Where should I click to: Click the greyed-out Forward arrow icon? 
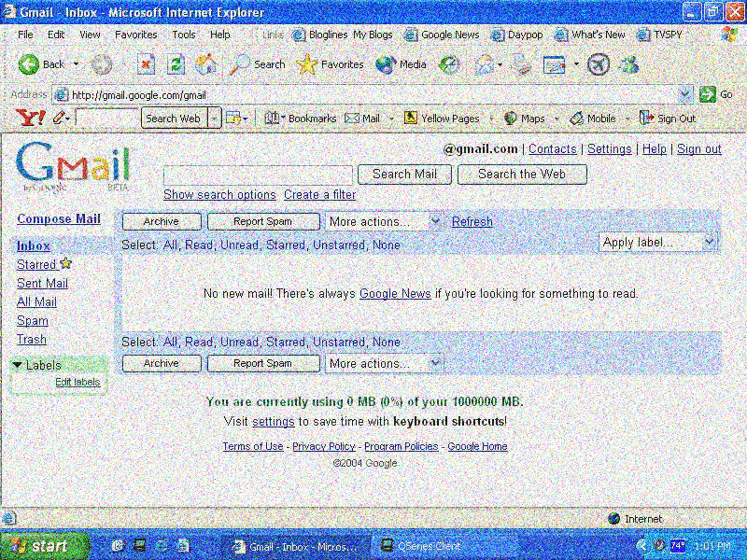tap(102, 64)
